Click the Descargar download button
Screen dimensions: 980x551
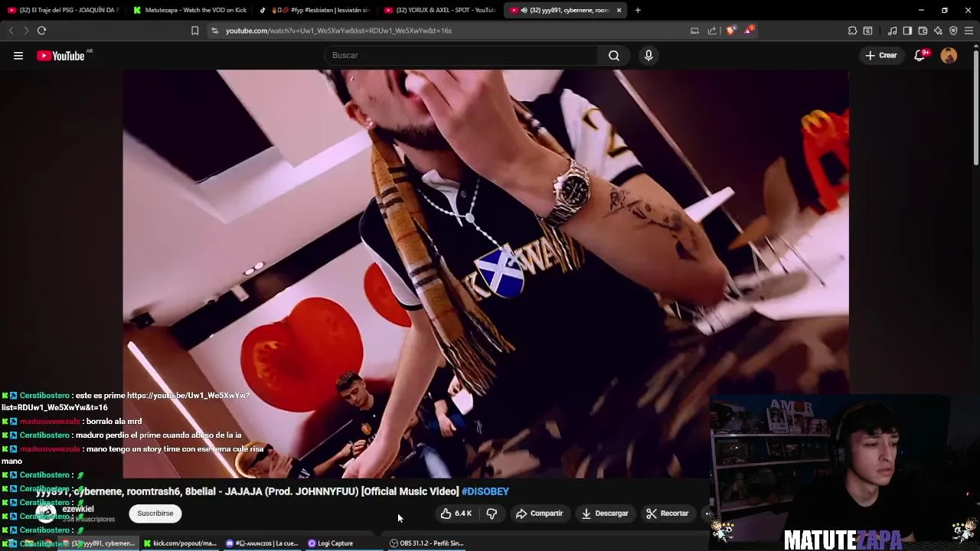(x=605, y=514)
